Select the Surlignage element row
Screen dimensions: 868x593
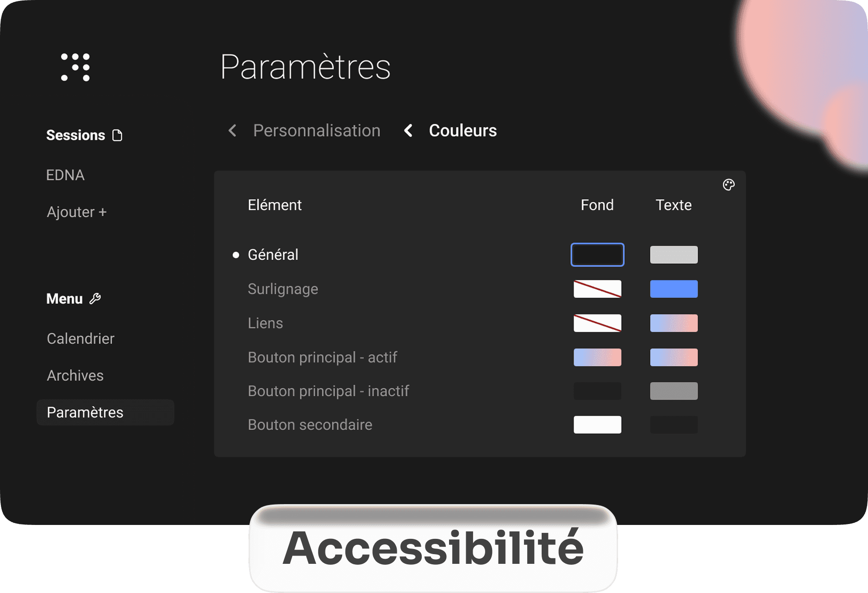point(282,289)
